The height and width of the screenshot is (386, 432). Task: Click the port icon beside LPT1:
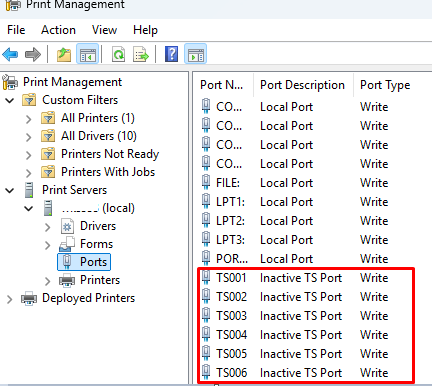pos(206,201)
